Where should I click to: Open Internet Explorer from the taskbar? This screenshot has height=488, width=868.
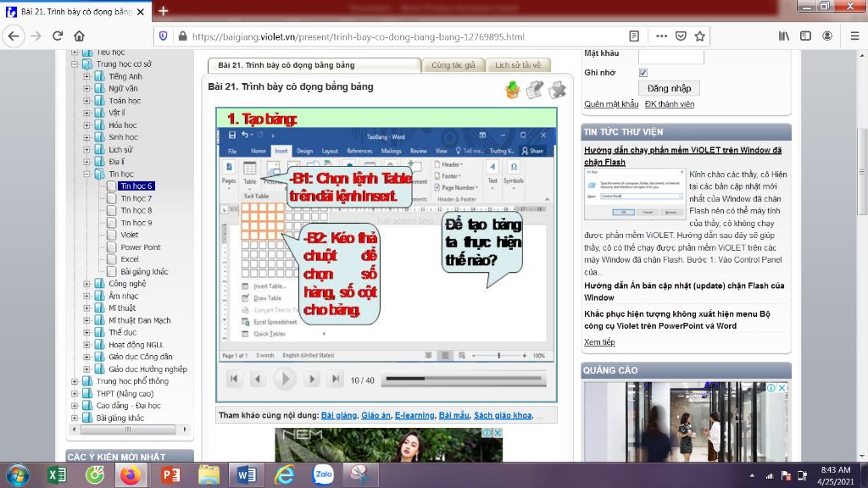coord(285,475)
